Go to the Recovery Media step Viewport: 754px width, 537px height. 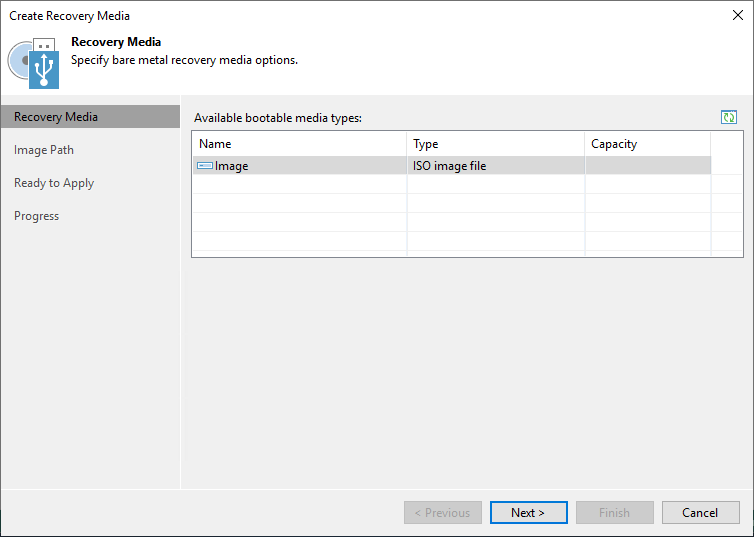(x=56, y=117)
